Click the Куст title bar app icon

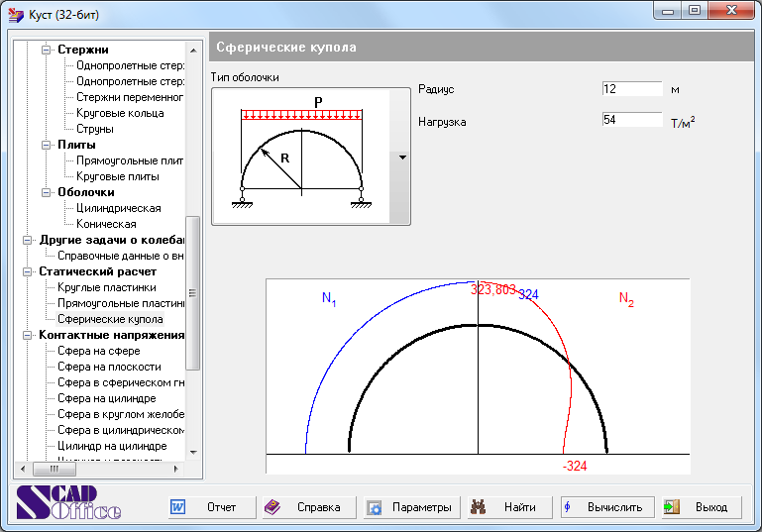click(14, 15)
